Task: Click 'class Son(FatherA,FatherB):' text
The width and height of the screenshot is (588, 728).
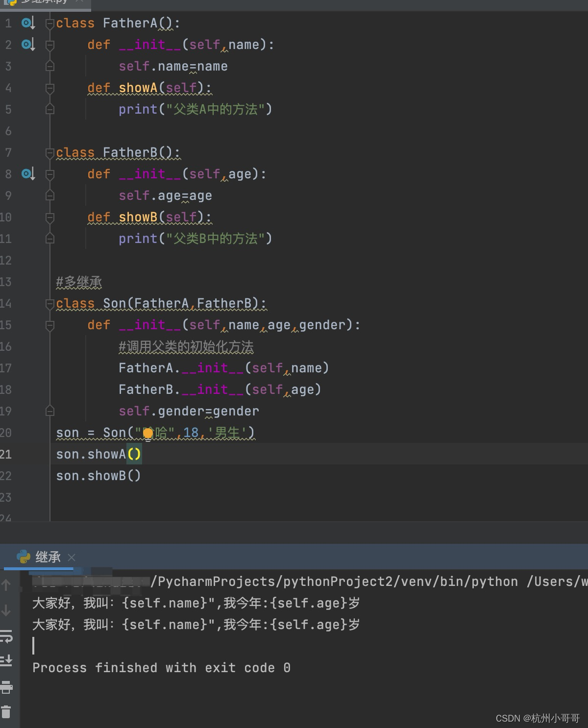Action: [x=161, y=303]
